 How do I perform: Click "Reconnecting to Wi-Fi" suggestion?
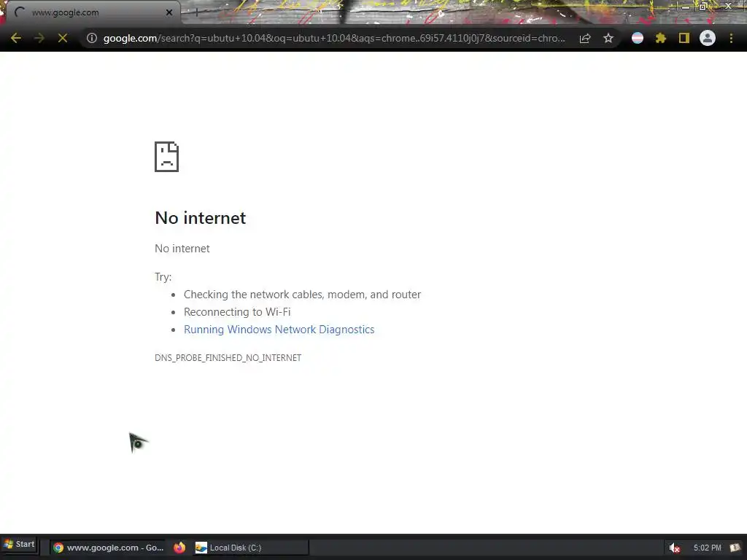[237, 312]
